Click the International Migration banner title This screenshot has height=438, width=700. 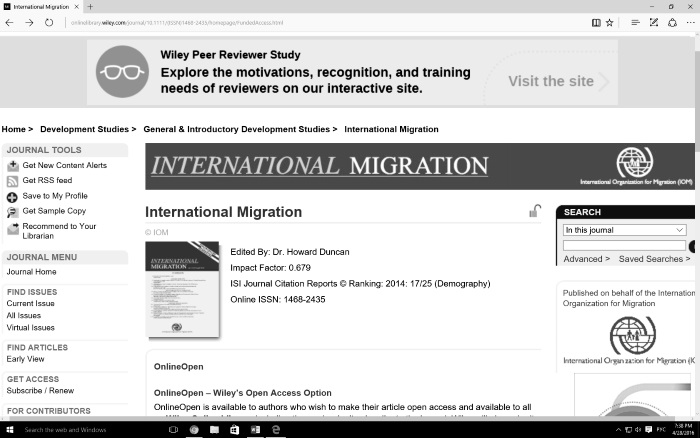click(320, 166)
